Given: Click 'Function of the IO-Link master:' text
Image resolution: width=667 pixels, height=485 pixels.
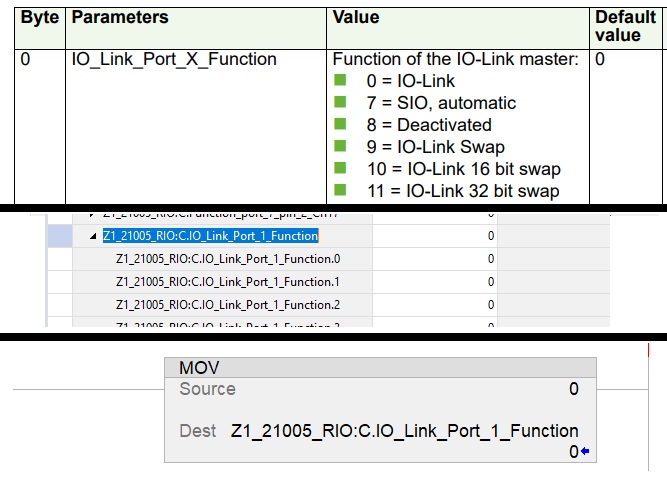Looking at the screenshot, I should click(456, 59).
